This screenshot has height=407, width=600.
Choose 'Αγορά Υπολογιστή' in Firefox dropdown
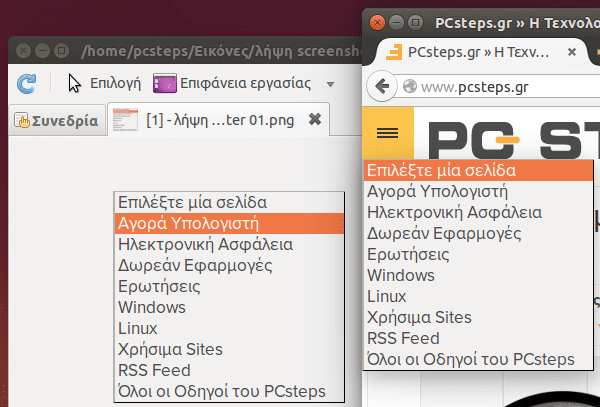[x=478, y=191]
